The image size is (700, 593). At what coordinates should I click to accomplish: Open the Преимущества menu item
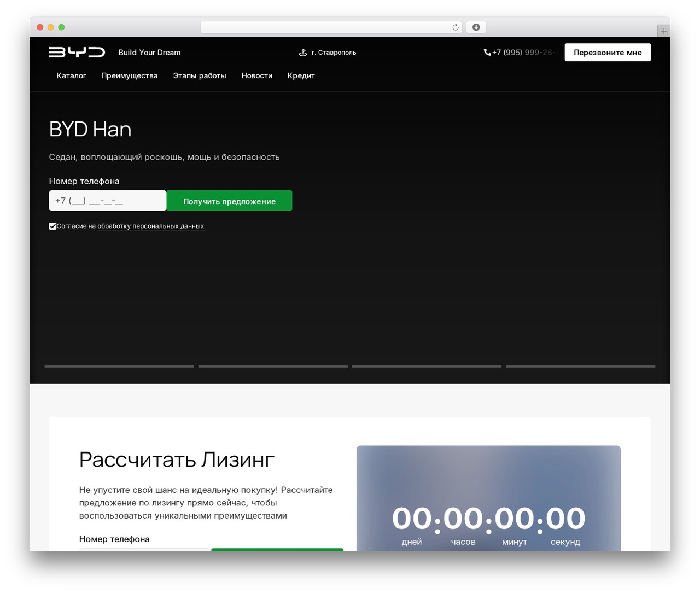click(130, 75)
